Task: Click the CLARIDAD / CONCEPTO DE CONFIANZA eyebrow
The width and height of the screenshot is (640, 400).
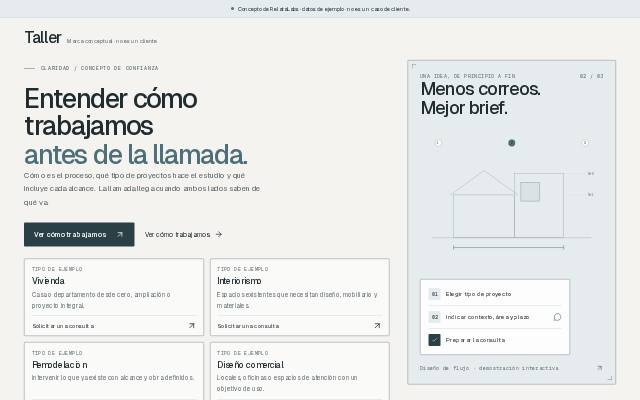Action: (x=99, y=68)
